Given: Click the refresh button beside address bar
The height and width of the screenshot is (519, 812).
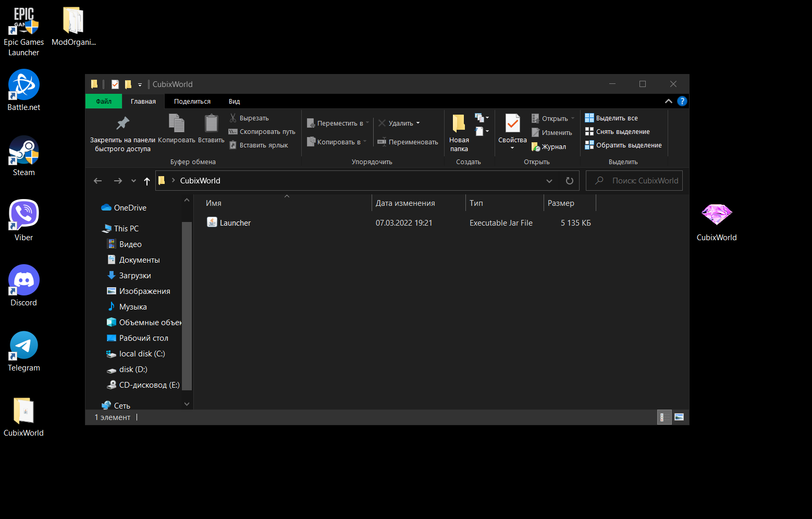Looking at the screenshot, I should click(x=569, y=181).
